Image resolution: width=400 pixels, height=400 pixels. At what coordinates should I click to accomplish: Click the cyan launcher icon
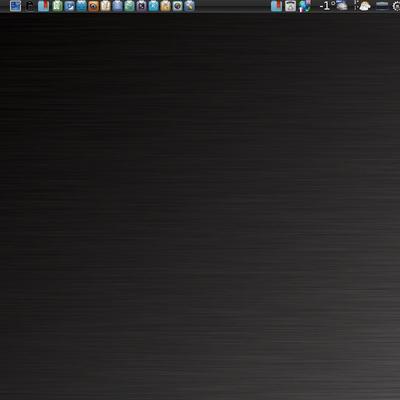[x=153, y=6]
